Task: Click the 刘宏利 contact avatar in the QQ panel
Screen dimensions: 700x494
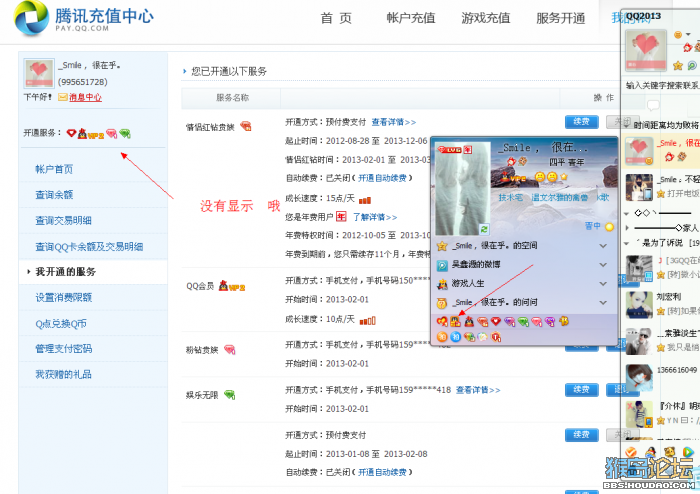Action: 639,304
